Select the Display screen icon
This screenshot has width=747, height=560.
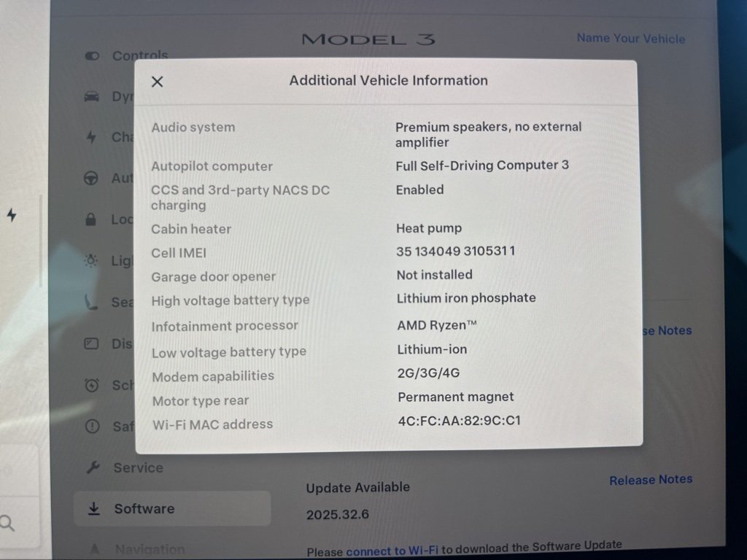(x=91, y=343)
